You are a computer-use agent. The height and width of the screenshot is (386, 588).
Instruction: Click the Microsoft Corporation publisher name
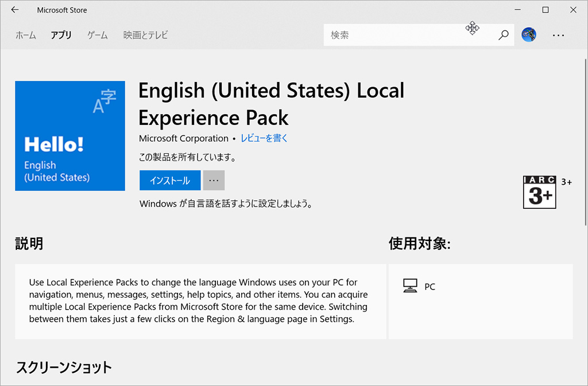pyautogui.click(x=183, y=138)
